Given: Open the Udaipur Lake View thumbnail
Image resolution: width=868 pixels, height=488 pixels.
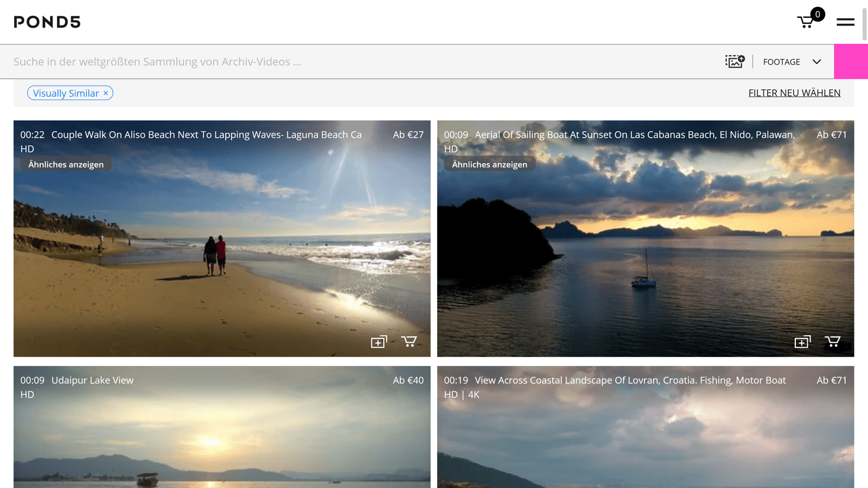Looking at the screenshot, I should coord(222,439).
